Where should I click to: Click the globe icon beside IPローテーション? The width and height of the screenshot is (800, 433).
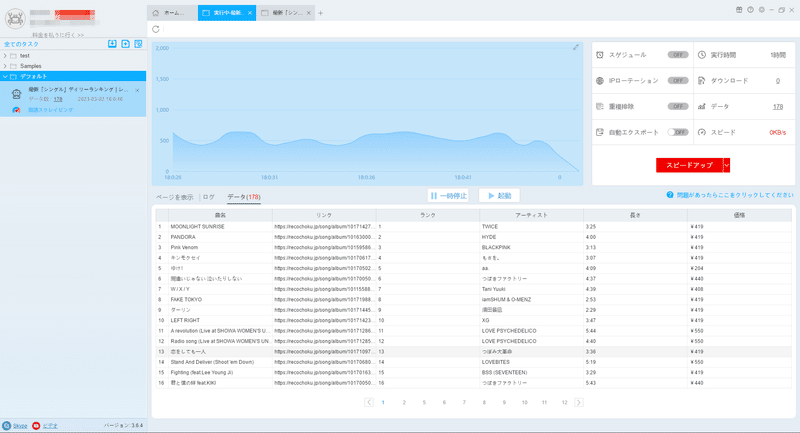(600, 81)
